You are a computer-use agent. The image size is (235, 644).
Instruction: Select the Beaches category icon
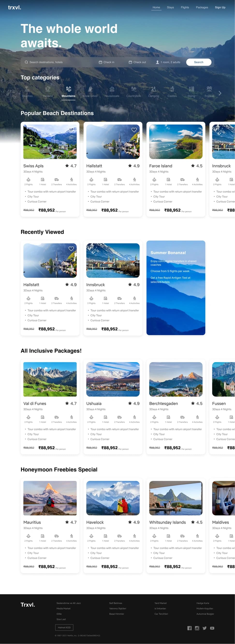pyautogui.click(x=27, y=89)
